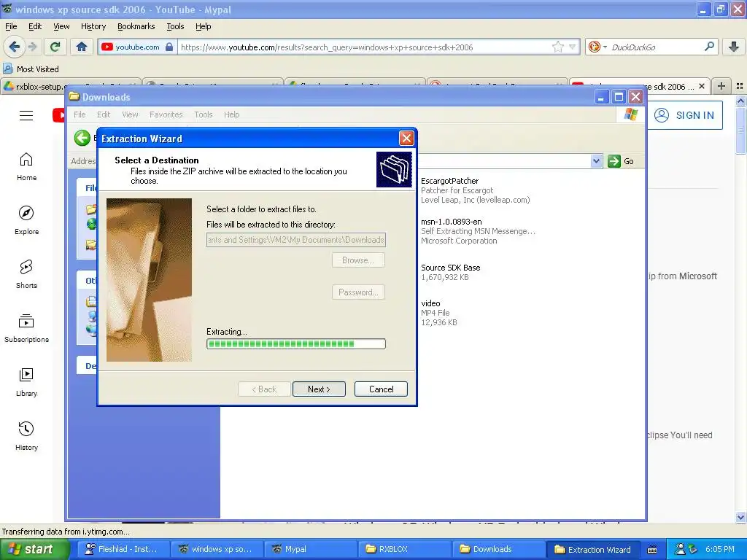
Task: Open the Mypal Edit menu
Action: pos(35,26)
